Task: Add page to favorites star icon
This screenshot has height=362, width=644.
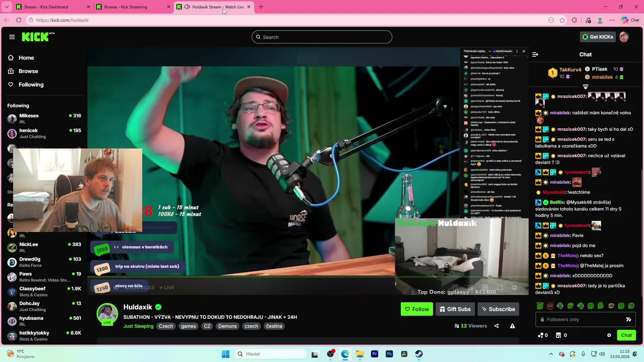Action: click(562, 20)
